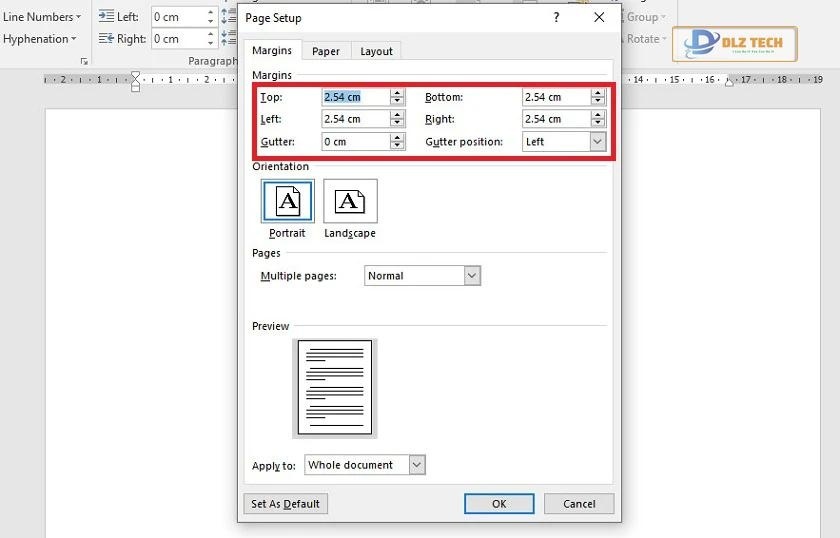Close the Page Setup dialog
Screen dimensions: 840x538
tap(599, 18)
